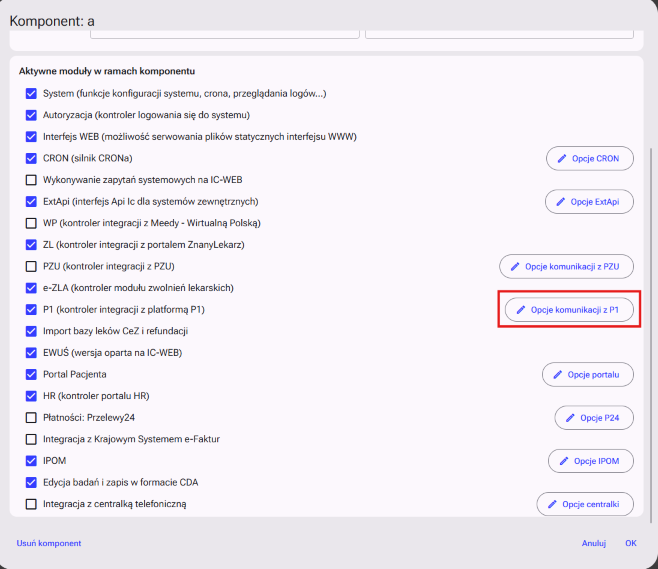The width and height of the screenshot is (658, 569).
Task: Uncheck the Autoryzacja module checkbox
Action: point(31,115)
